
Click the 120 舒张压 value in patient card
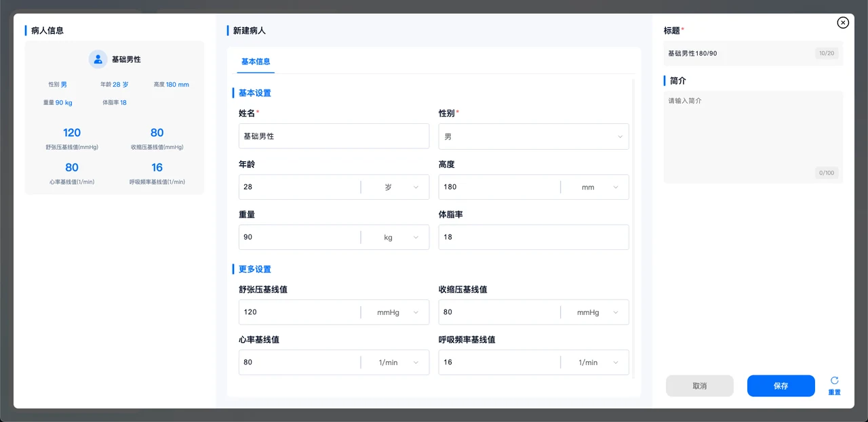point(72,133)
